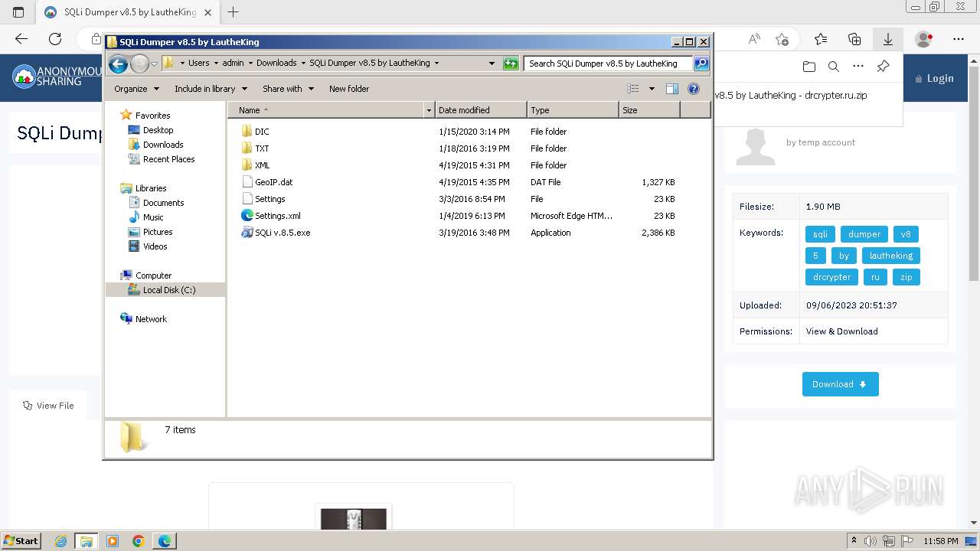The image size is (980, 551).
Task: Open Music library
Action: [x=153, y=217]
